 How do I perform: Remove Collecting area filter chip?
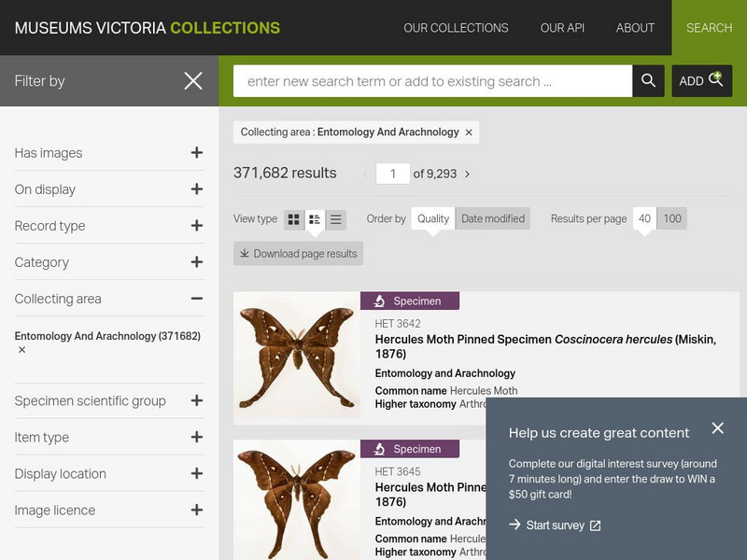pyautogui.click(x=469, y=133)
